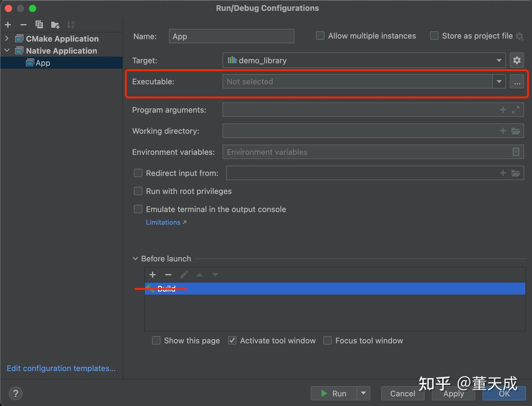Click the Name input field
This screenshot has height=406, width=532.
click(x=231, y=36)
